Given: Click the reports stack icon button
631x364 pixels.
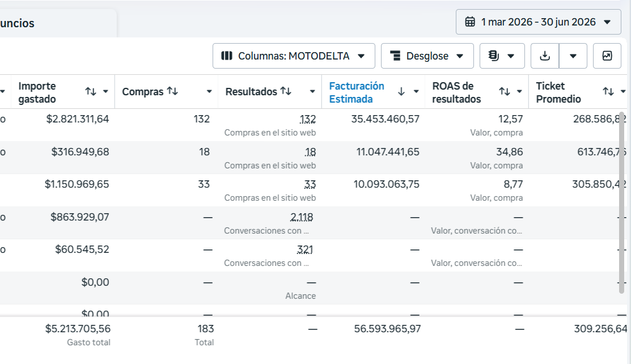Looking at the screenshot, I should click(502, 56).
